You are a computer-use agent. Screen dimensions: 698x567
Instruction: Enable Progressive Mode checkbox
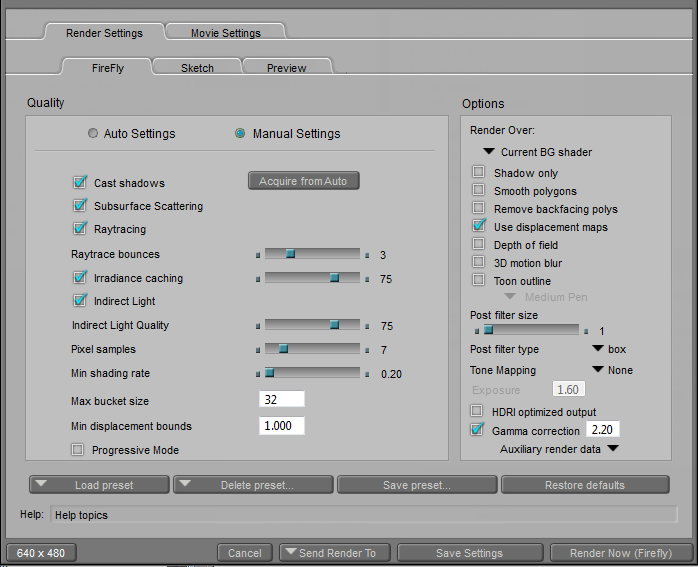[x=78, y=450]
